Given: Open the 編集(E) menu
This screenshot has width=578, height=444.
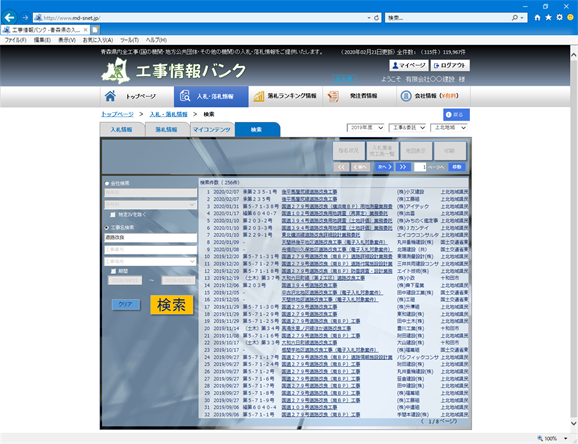Looking at the screenshot, I should 42,40.
